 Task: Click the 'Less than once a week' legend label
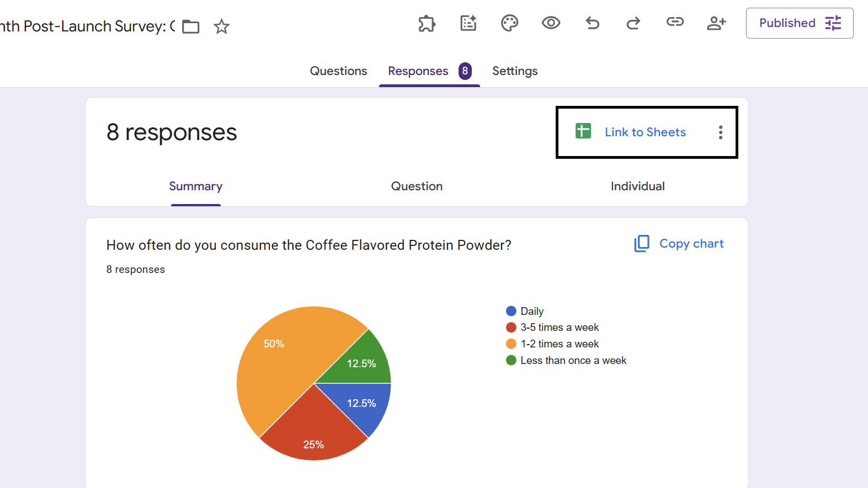point(573,361)
